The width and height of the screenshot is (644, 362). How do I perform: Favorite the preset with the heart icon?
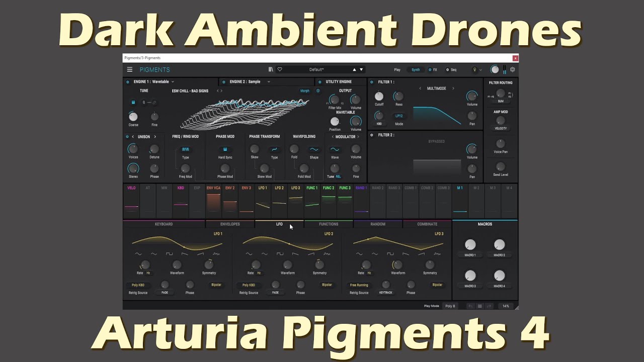[280, 69]
